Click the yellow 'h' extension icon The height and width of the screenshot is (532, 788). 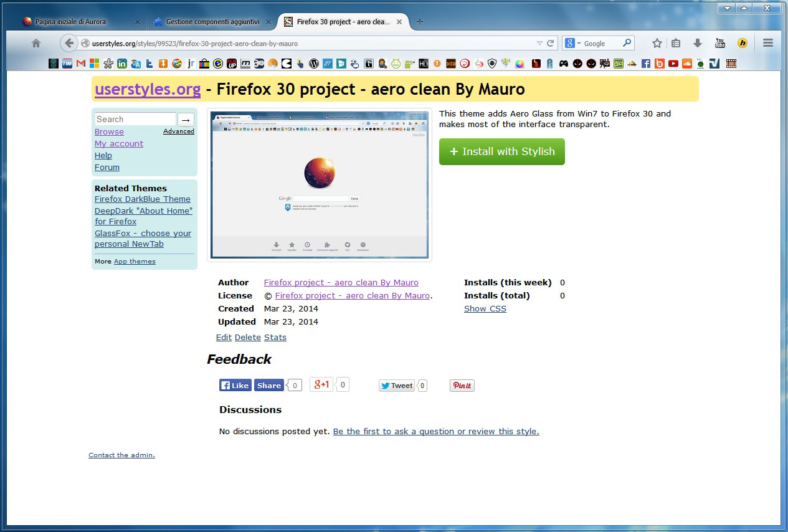click(x=742, y=43)
